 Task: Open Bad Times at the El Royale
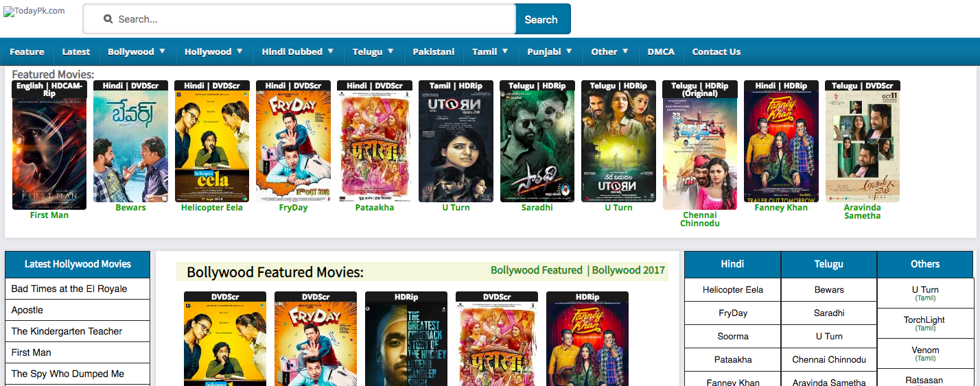(78, 289)
